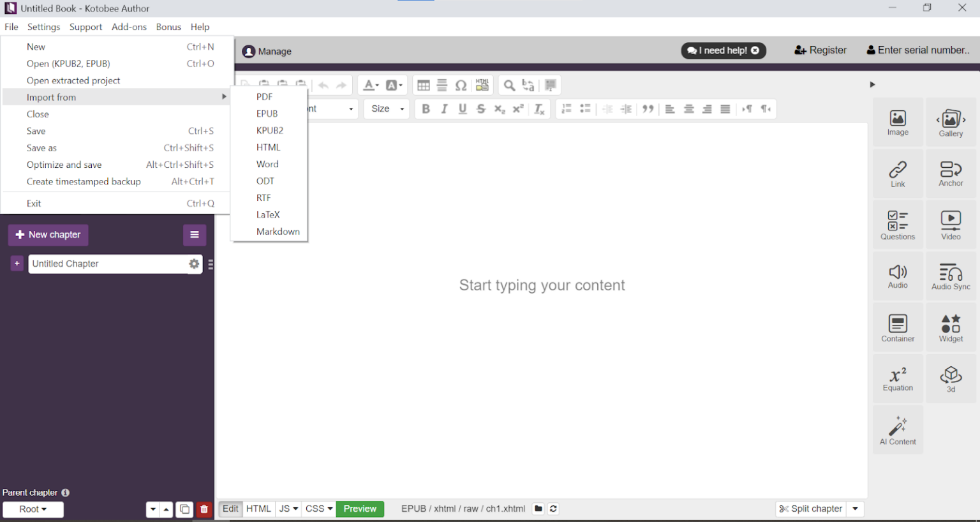980x522 pixels.
Task: Open the Root parent chapter dropdown
Action: coord(33,509)
